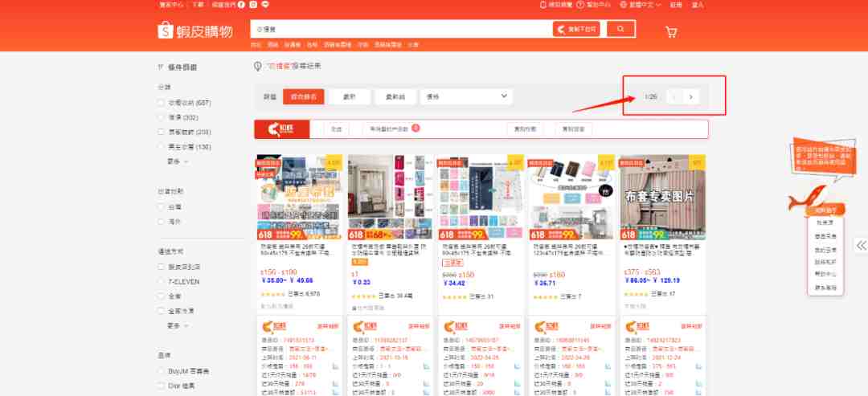
Task: Select the third sort tab before price
Action: click(395, 96)
